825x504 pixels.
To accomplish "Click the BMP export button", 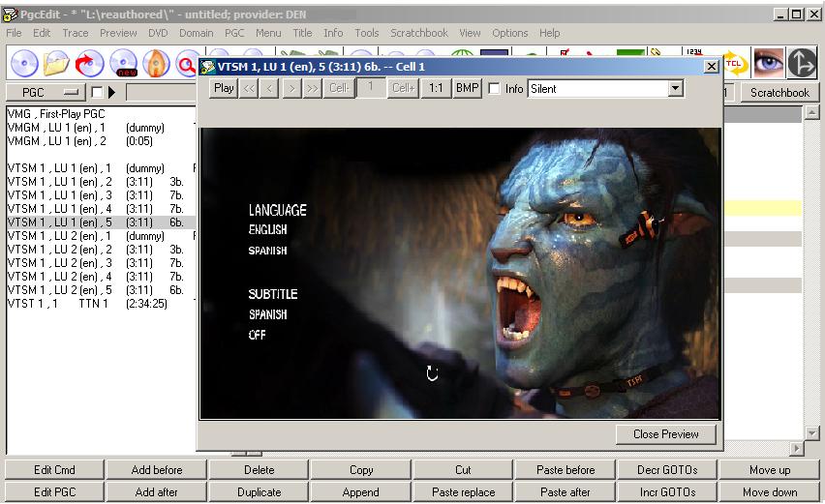I will pyautogui.click(x=468, y=88).
